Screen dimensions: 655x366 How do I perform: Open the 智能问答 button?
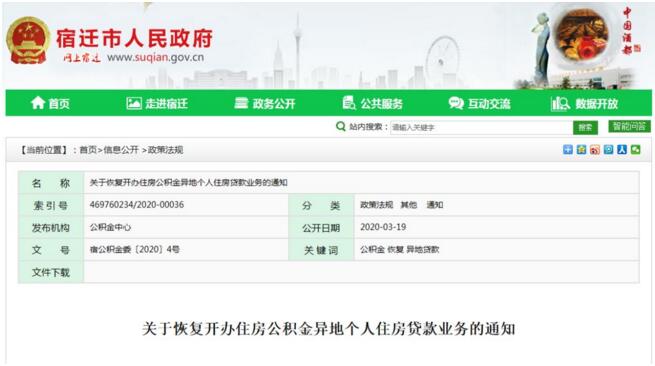pyautogui.click(x=629, y=126)
